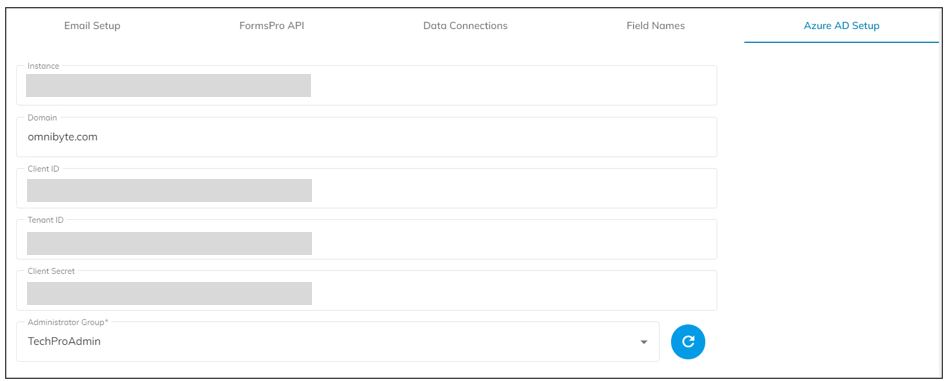
Task: Click the Client Secret field label
Action: point(51,271)
